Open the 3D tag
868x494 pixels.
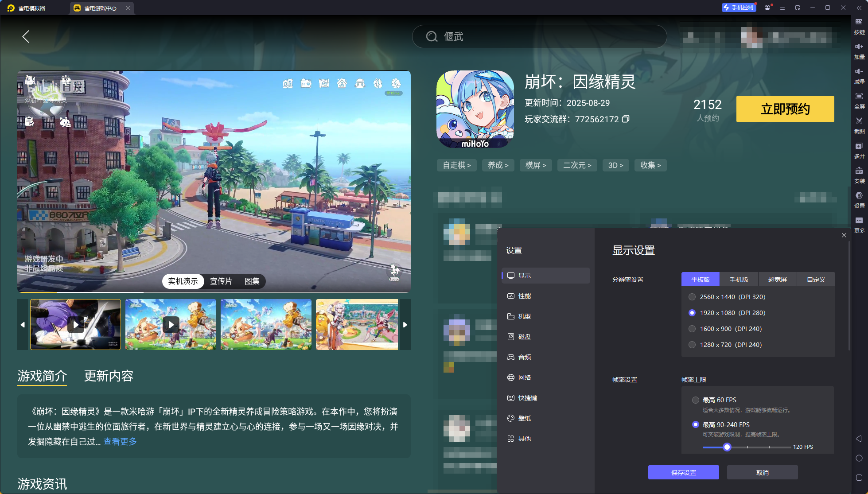pos(615,165)
